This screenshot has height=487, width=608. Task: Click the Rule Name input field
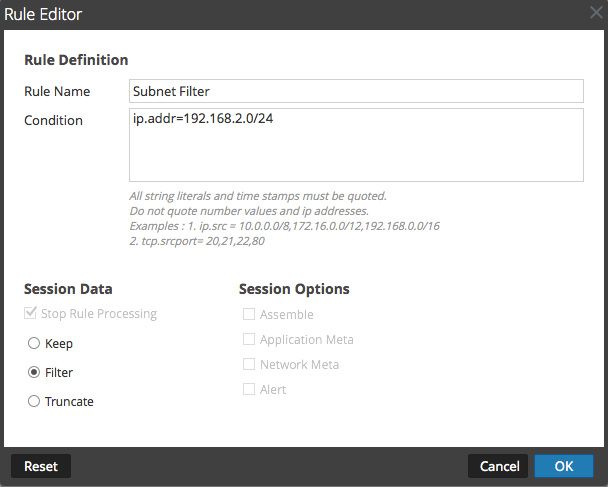(356, 91)
